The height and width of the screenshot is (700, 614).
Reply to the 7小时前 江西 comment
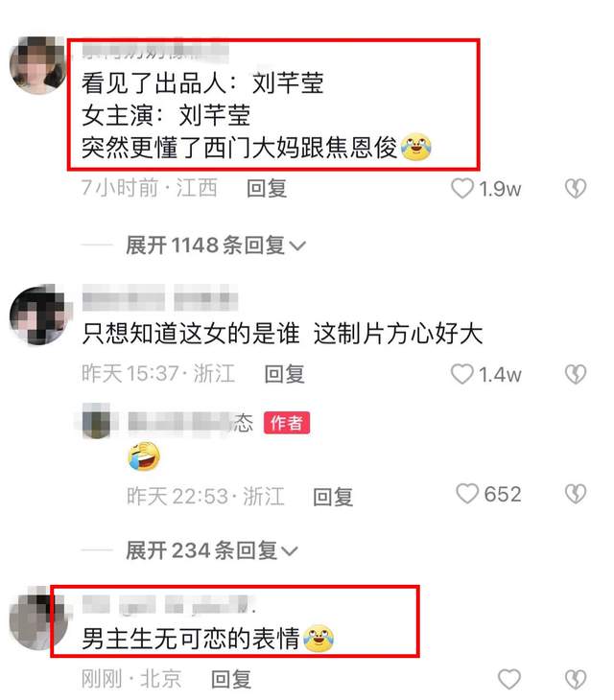pos(267,188)
